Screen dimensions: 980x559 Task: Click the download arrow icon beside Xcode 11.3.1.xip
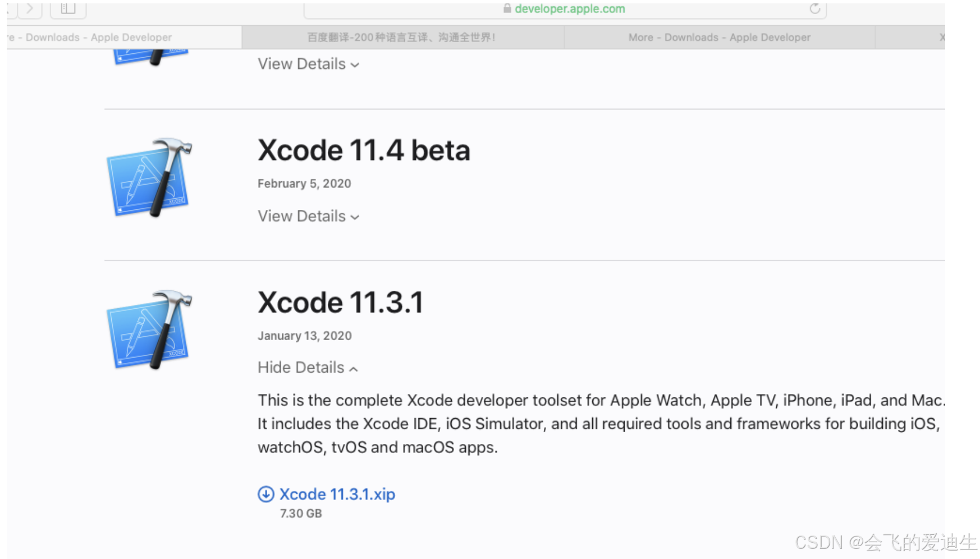coord(265,494)
